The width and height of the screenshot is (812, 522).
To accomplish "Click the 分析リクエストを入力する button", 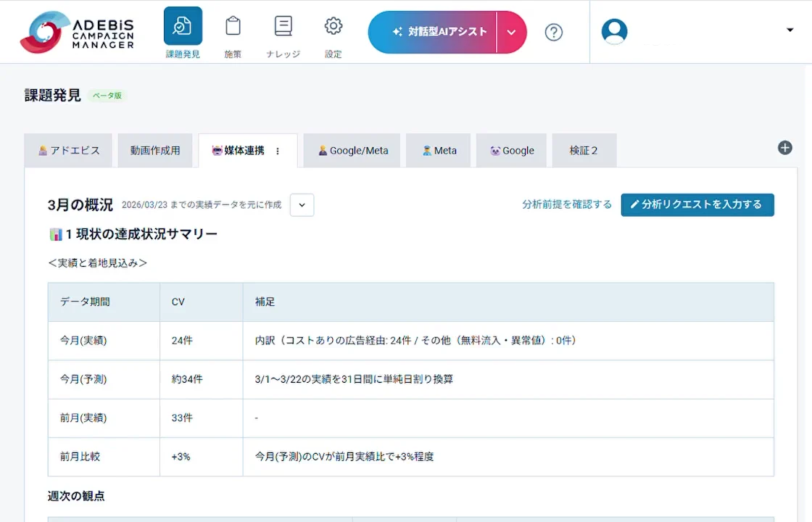I will click(x=697, y=205).
